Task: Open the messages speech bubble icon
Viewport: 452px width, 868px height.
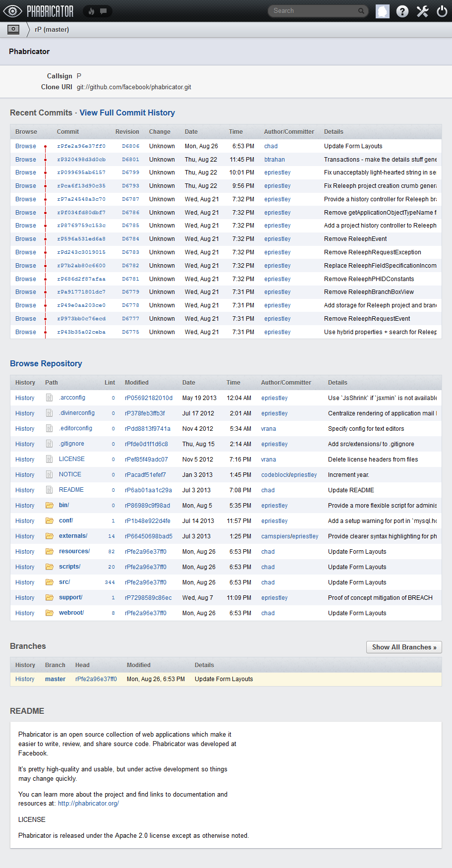Action: click(103, 11)
